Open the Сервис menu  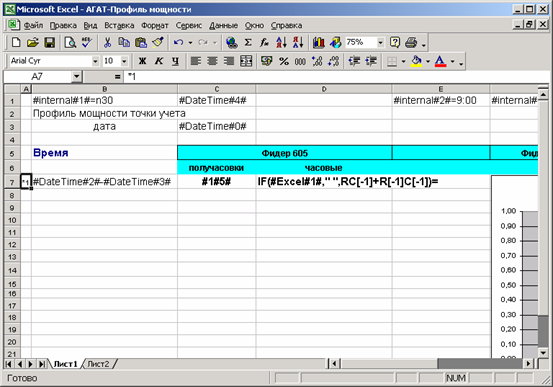click(x=189, y=25)
